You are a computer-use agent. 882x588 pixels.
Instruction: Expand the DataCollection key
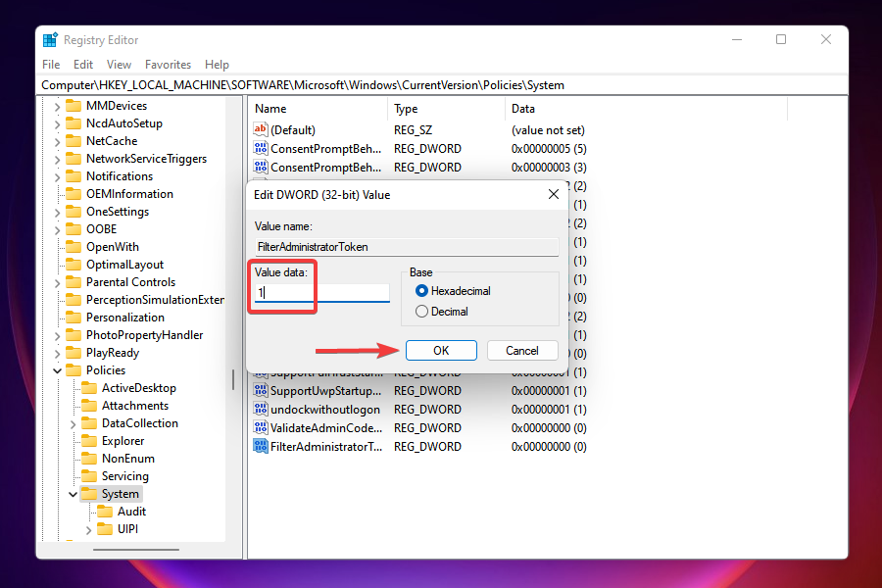73,423
